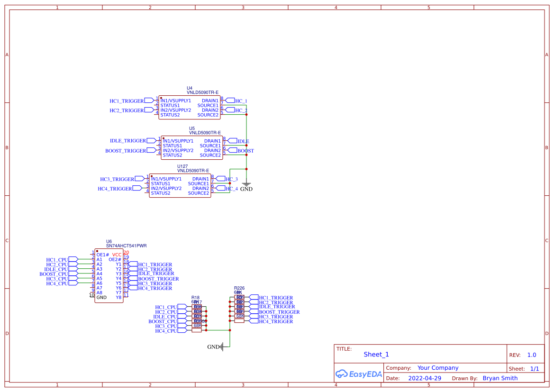
Task: Select component U127 symbol
Action: 180,185
